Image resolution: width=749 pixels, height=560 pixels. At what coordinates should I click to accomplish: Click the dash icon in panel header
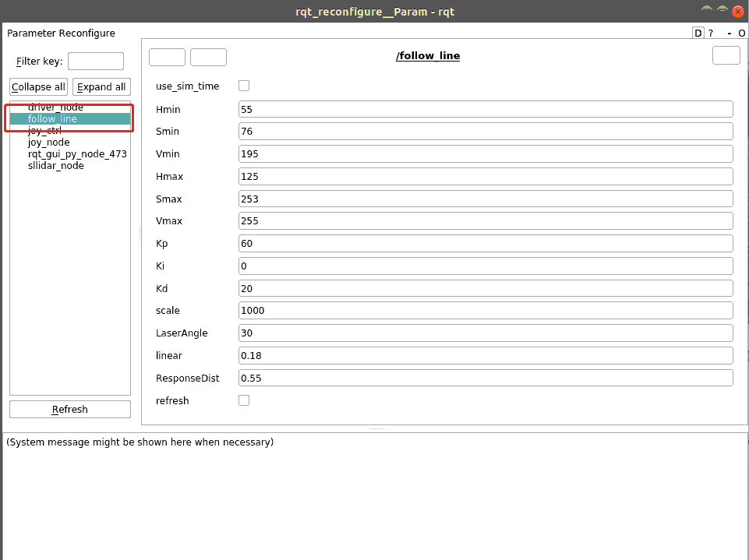click(729, 33)
